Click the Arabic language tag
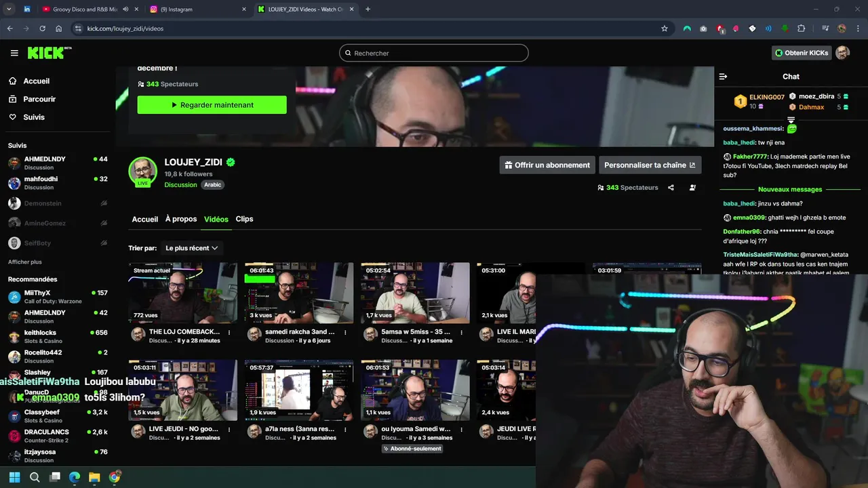 tap(213, 185)
